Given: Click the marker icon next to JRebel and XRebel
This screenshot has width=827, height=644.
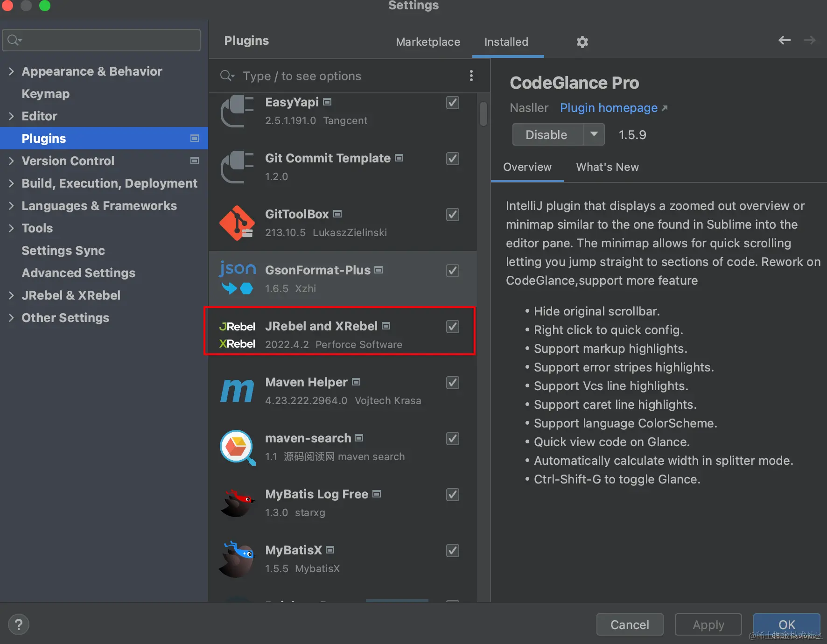Looking at the screenshot, I should pos(386,326).
